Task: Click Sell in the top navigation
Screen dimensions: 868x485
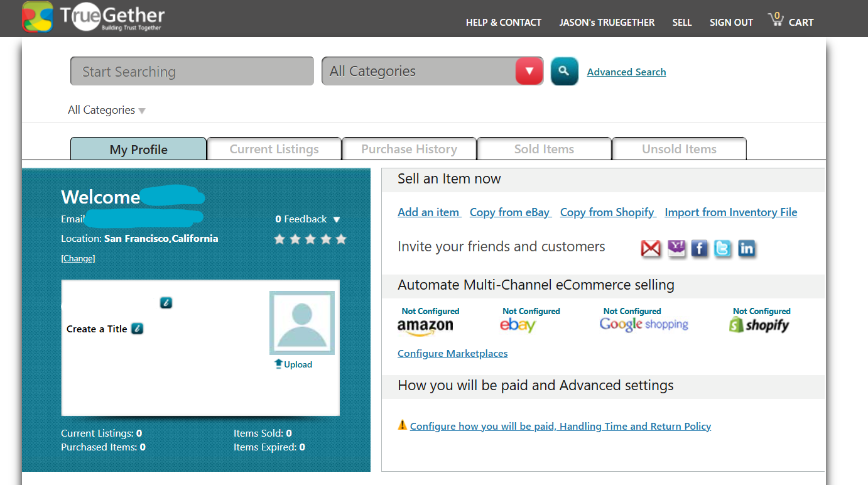Action: [682, 23]
